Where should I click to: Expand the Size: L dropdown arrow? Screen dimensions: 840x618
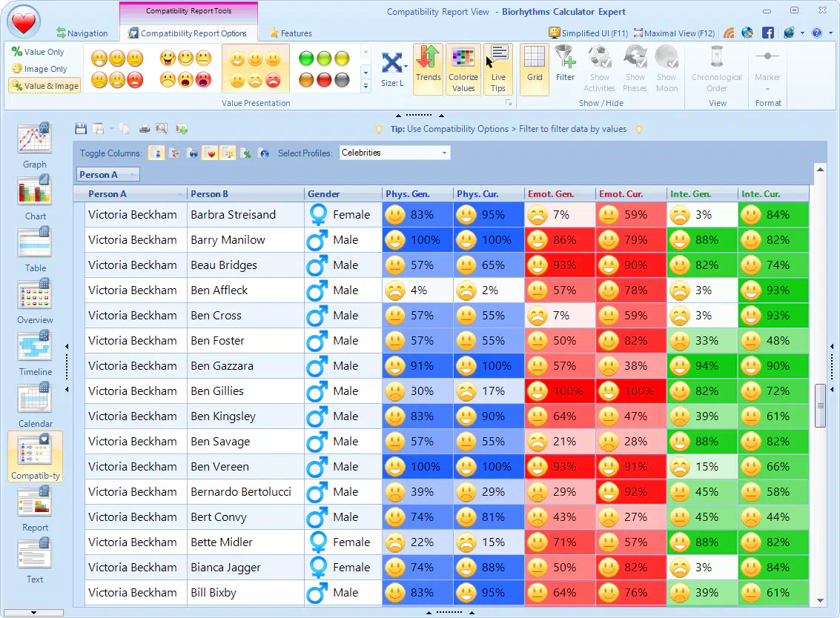(x=406, y=67)
